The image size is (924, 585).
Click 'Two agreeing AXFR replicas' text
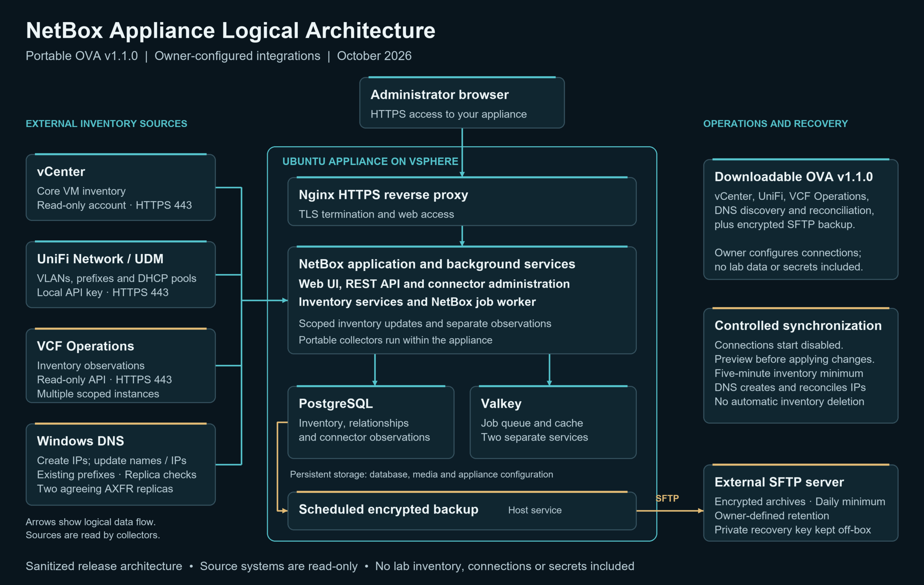105,489
